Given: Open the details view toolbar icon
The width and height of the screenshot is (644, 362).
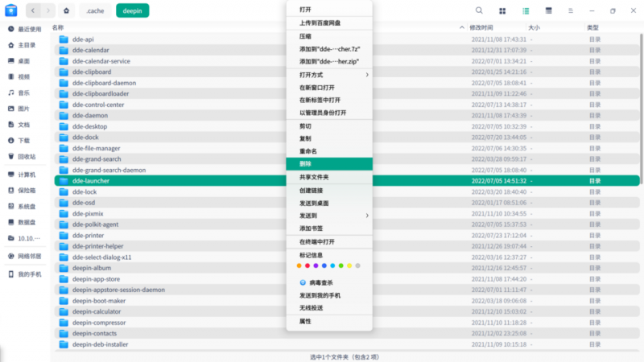Looking at the screenshot, I should pyautogui.click(x=548, y=11).
